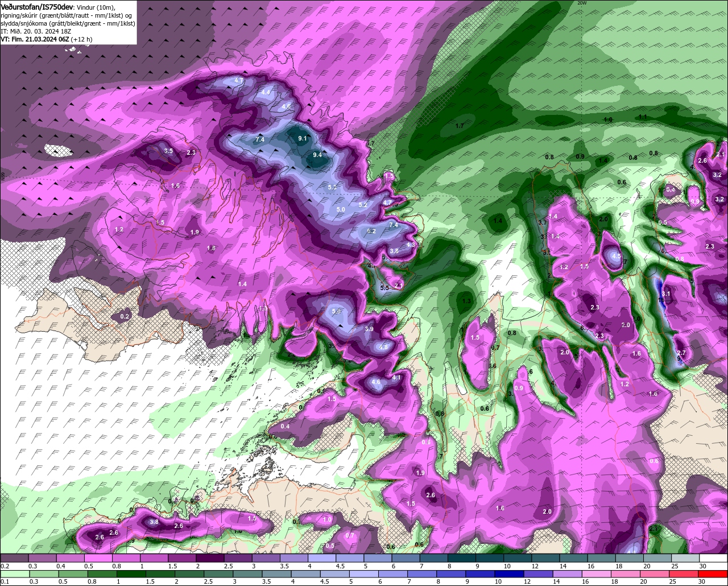Click the 4.1 value on the map
This screenshot has width=728, height=586.
point(396,377)
